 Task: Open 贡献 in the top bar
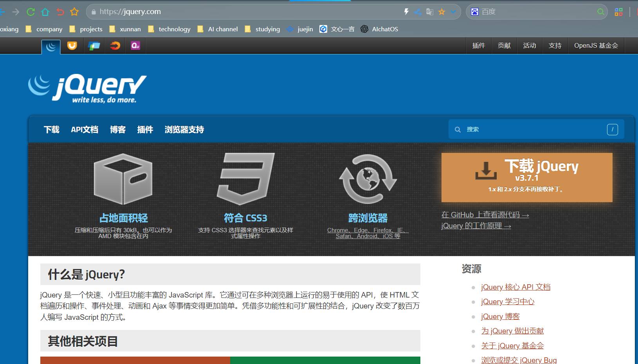(x=504, y=46)
